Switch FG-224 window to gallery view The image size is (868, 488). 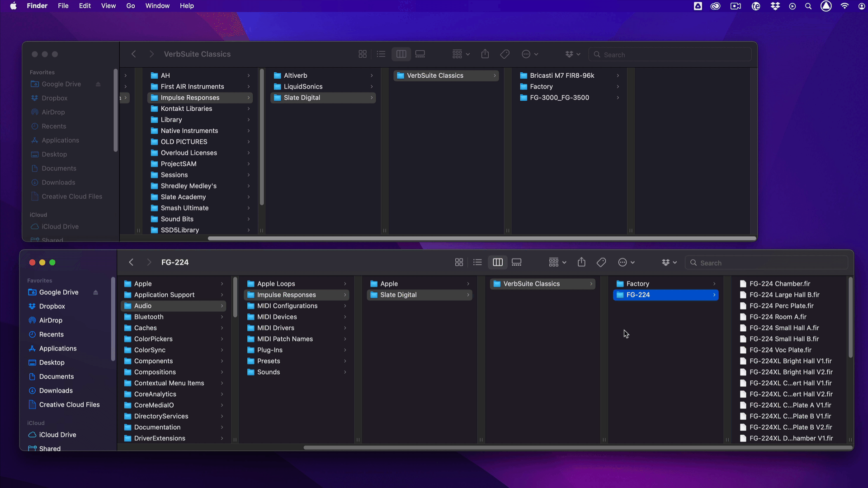point(516,263)
